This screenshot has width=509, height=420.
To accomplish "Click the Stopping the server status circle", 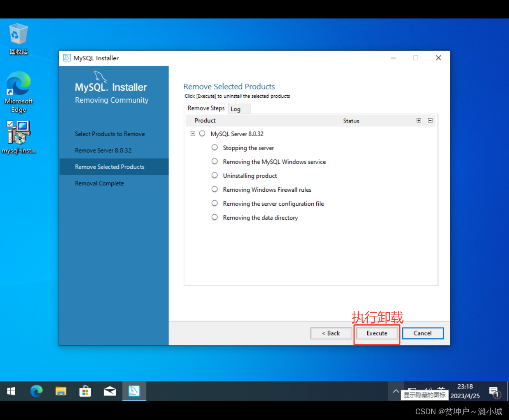I will (214, 147).
